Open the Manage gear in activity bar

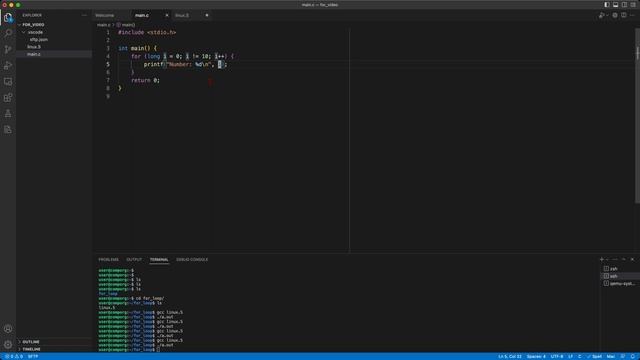pyautogui.click(x=8, y=345)
